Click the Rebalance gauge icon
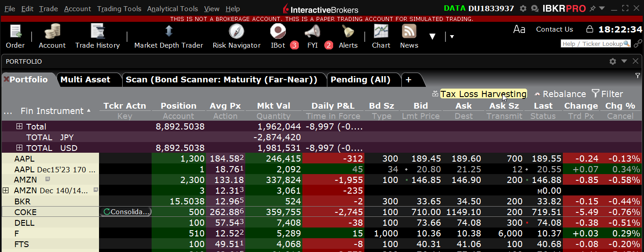 pos(537,94)
